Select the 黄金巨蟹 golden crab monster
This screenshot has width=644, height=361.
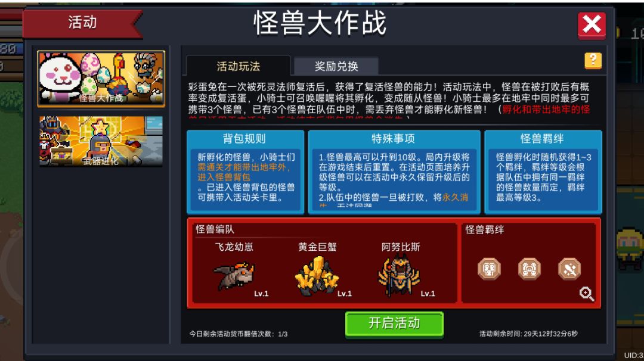tap(317, 276)
